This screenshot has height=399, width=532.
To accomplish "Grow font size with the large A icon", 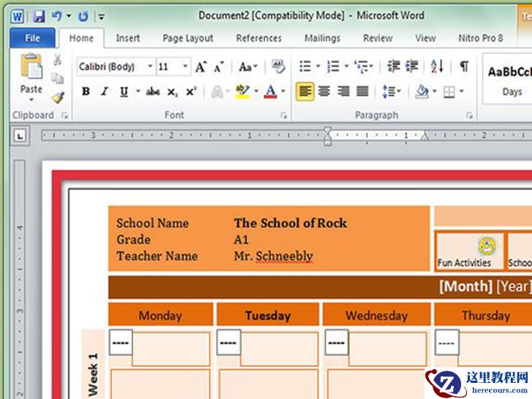I will [x=201, y=66].
